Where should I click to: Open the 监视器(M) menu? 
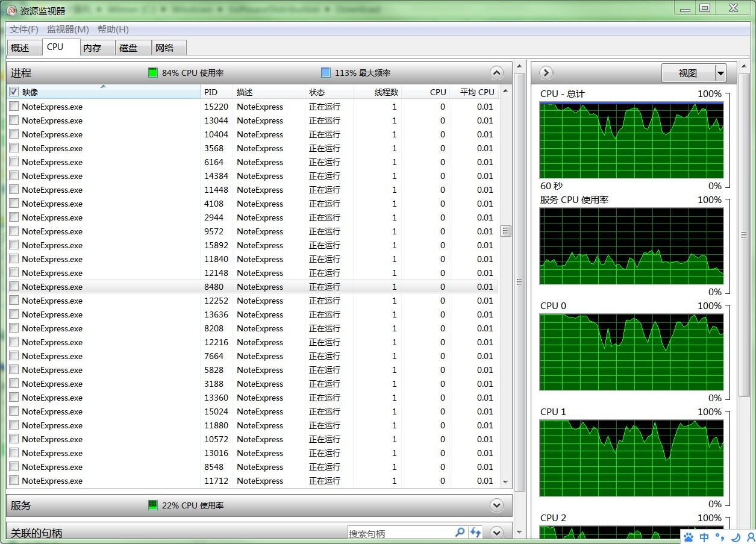tap(68, 30)
